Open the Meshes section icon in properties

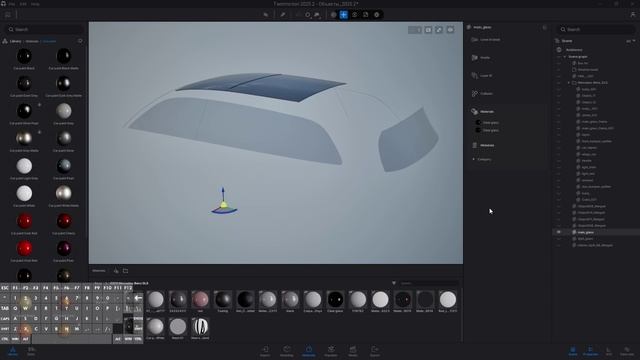475,58
